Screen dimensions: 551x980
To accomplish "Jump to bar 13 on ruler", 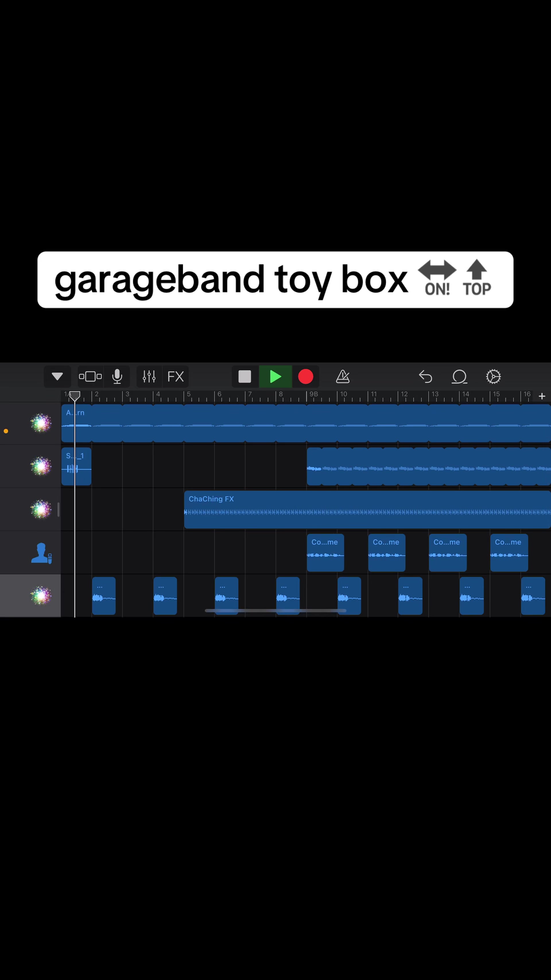I will [x=435, y=394].
